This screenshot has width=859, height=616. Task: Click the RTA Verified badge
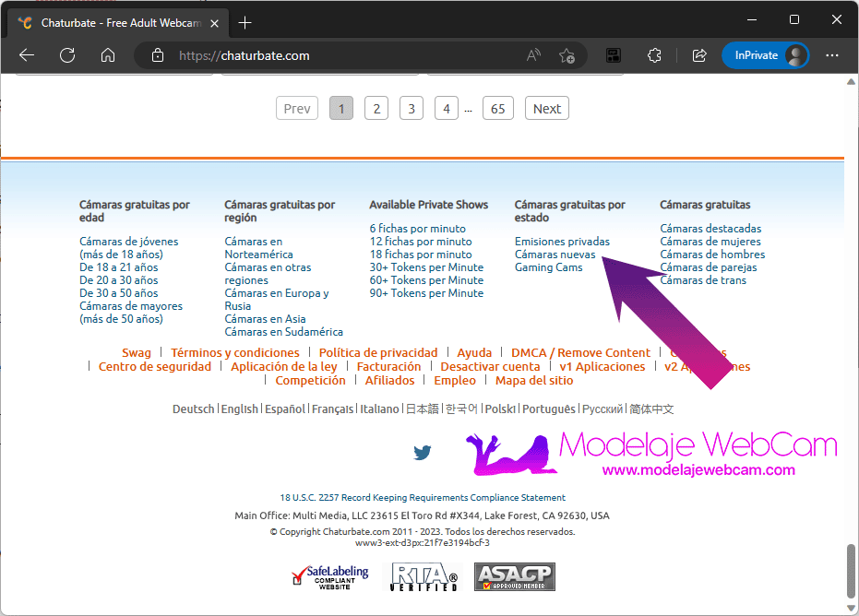pyautogui.click(x=424, y=577)
